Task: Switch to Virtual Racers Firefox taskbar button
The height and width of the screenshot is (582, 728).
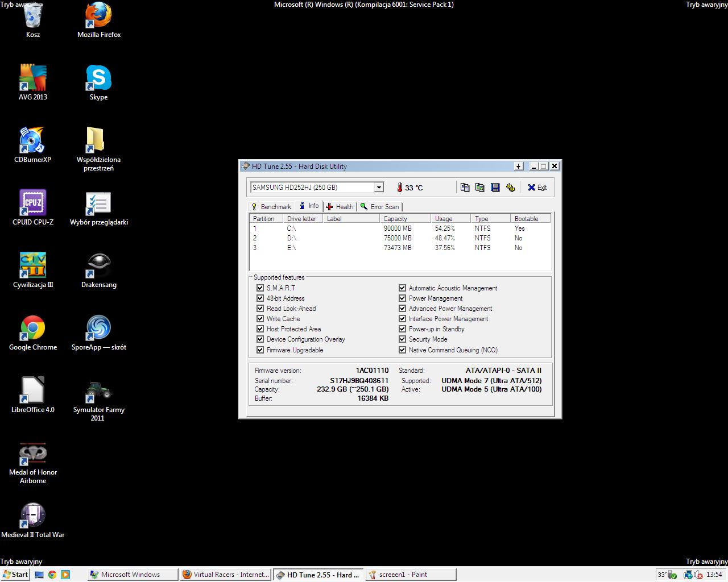Action: coord(226,575)
